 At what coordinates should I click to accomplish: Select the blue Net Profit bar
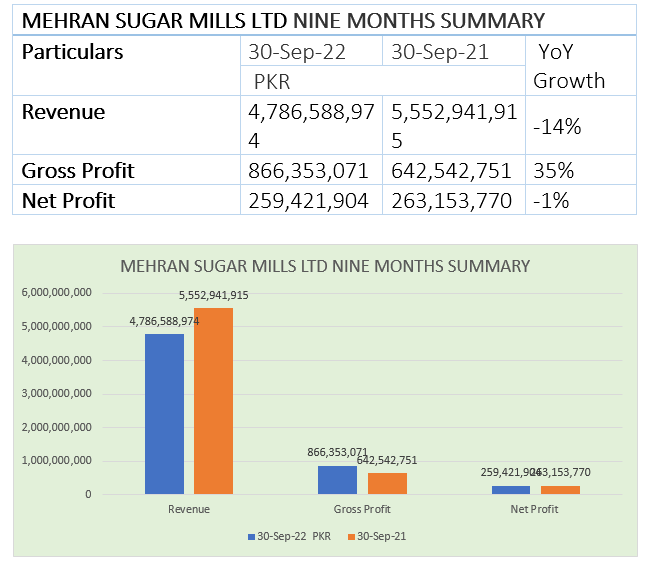[x=511, y=490]
